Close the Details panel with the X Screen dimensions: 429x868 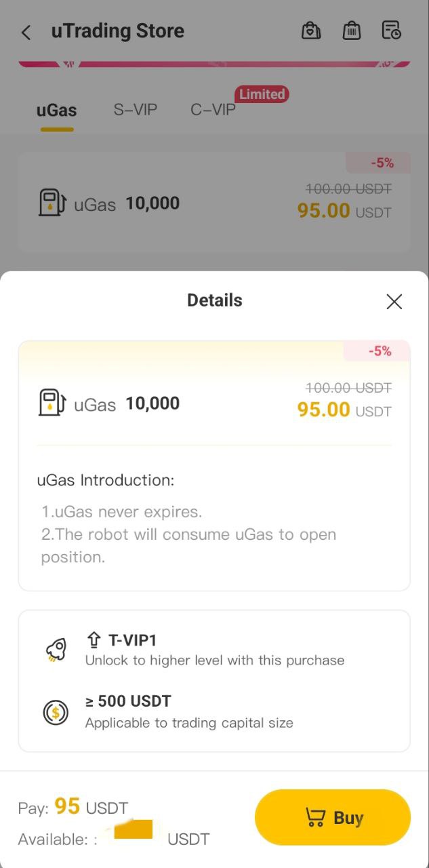click(394, 302)
